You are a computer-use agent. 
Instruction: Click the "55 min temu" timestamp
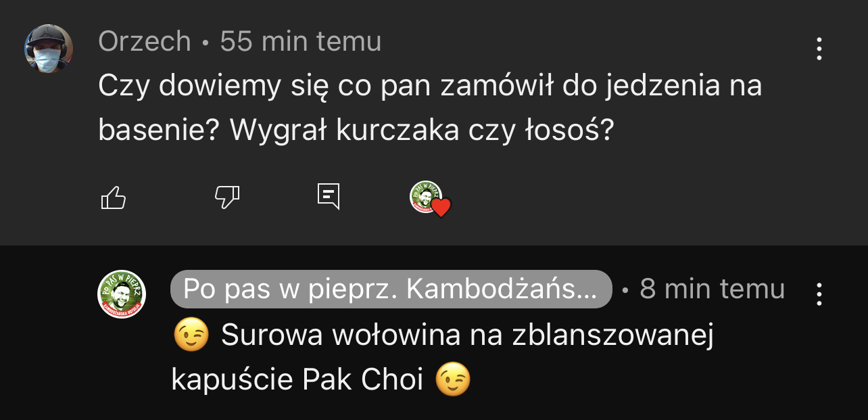(x=301, y=42)
